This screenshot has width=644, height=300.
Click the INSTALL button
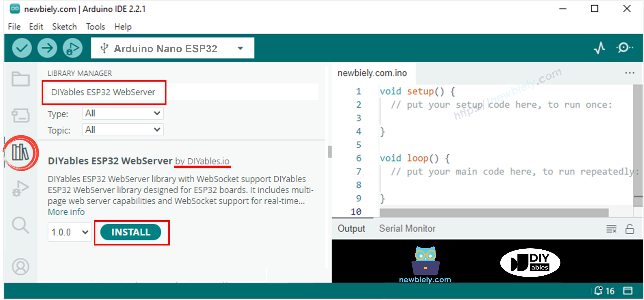point(131,232)
